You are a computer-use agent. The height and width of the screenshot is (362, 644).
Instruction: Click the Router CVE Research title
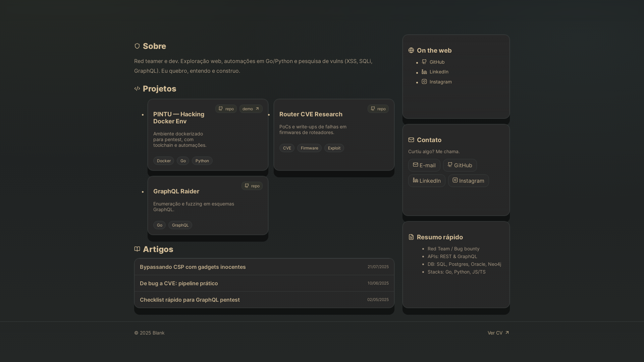click(311, 114)
